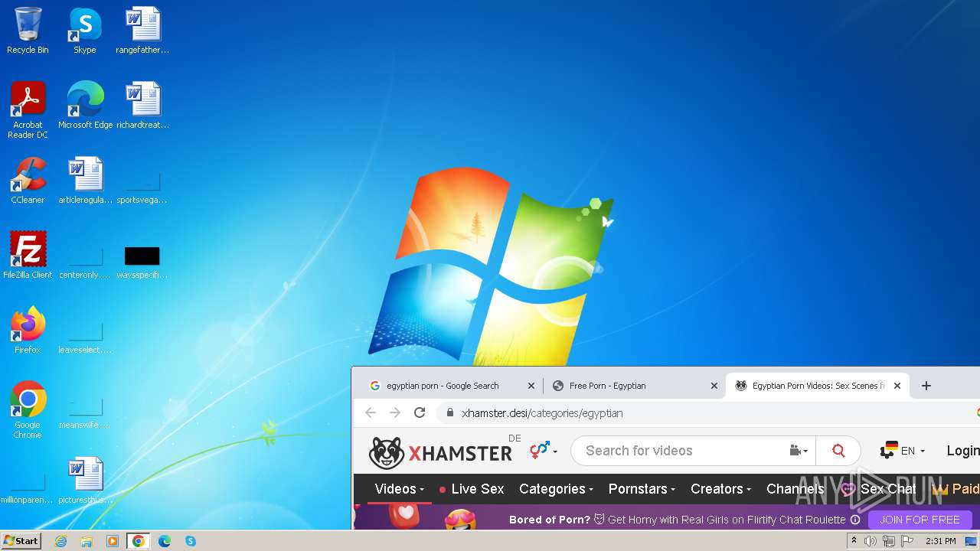Open the media player taskbar icon
980x551 pixels.
pos(113,541)
